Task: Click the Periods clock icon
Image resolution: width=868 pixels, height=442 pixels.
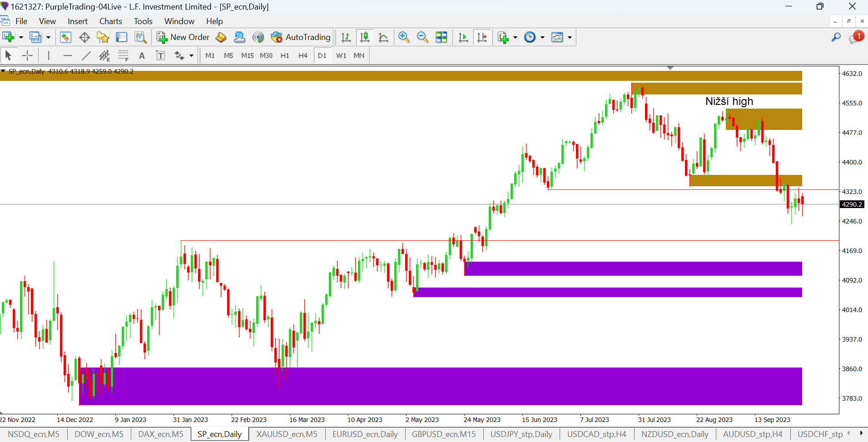Action: tap(530, 37)
